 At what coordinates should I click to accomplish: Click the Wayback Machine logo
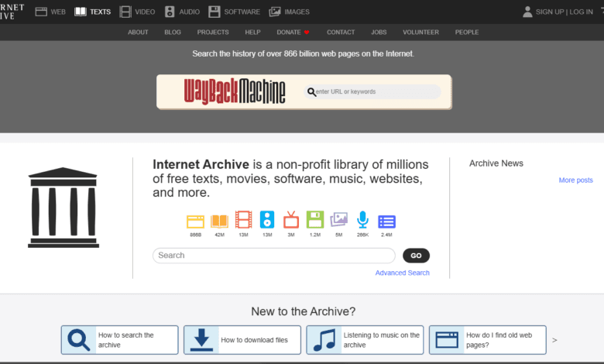[x=235, y=91]
